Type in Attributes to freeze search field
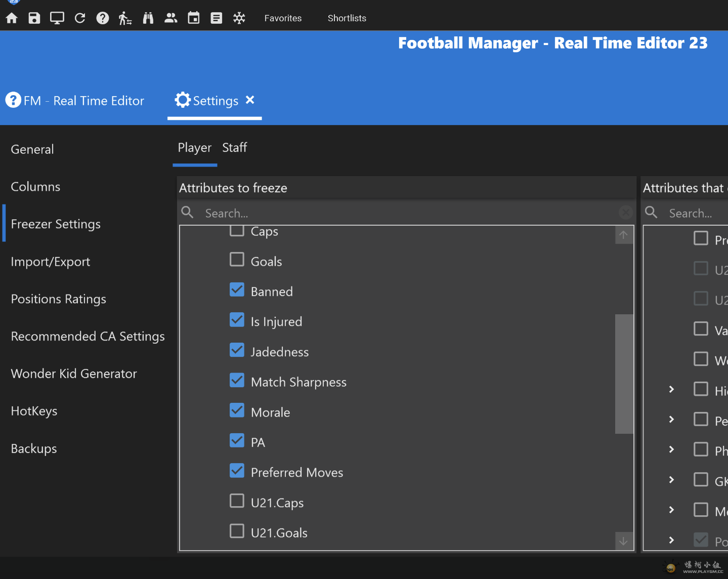Viewport: 728px width, 579px height. [407, 213]
